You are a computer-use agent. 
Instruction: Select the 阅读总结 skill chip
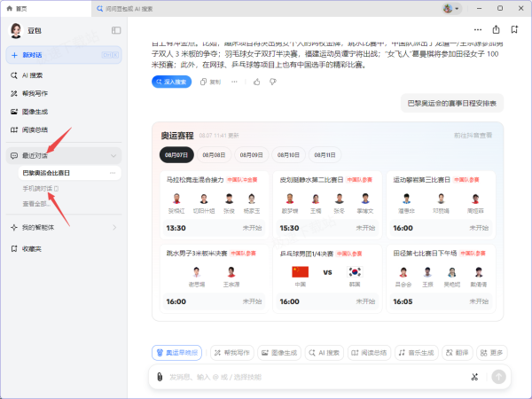click(369, 353)
